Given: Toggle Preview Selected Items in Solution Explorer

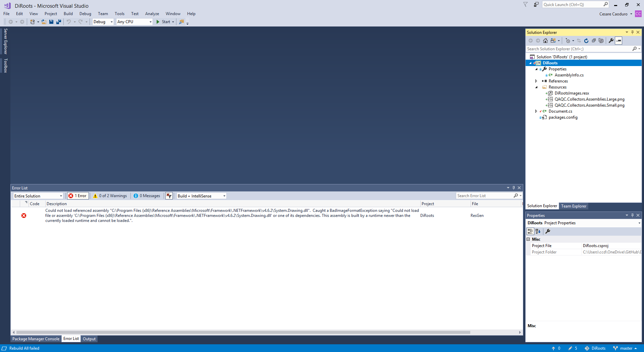Looking at the screenshot, I should [x=619, y=41].
